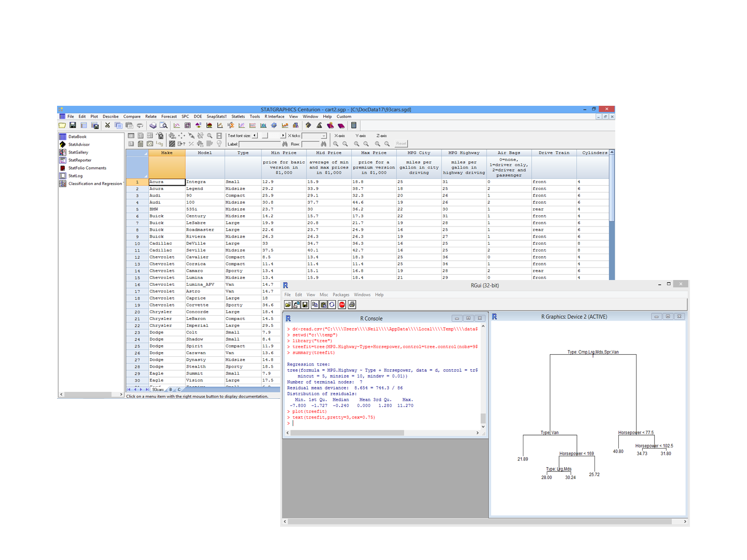Stop current computation using RGui stop icon
The height and width of the screenshot is (560, 747).
coord(342,305)
